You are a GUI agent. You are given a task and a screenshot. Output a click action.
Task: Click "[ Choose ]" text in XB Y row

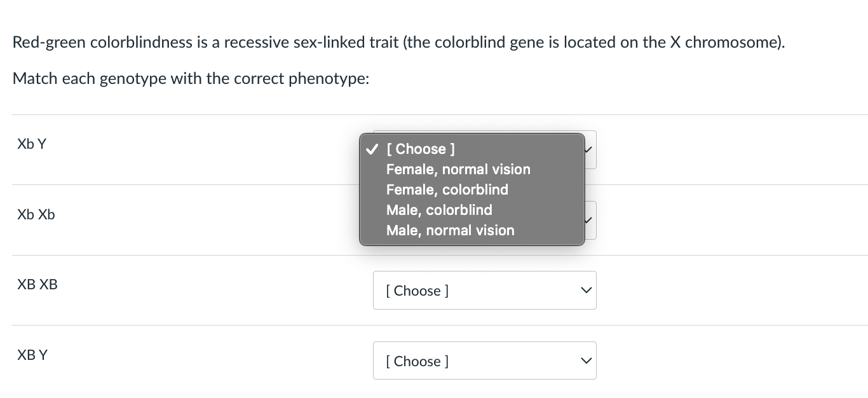[417, 361]
